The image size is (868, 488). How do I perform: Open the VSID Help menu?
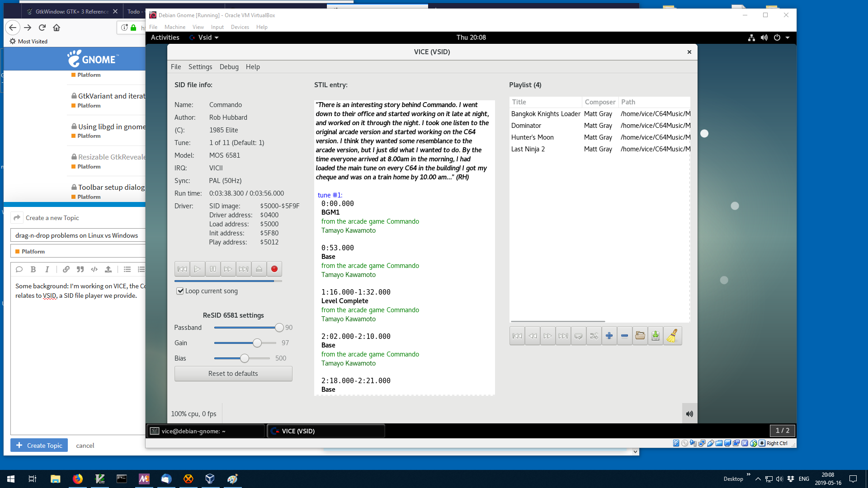tap(253, 67)
